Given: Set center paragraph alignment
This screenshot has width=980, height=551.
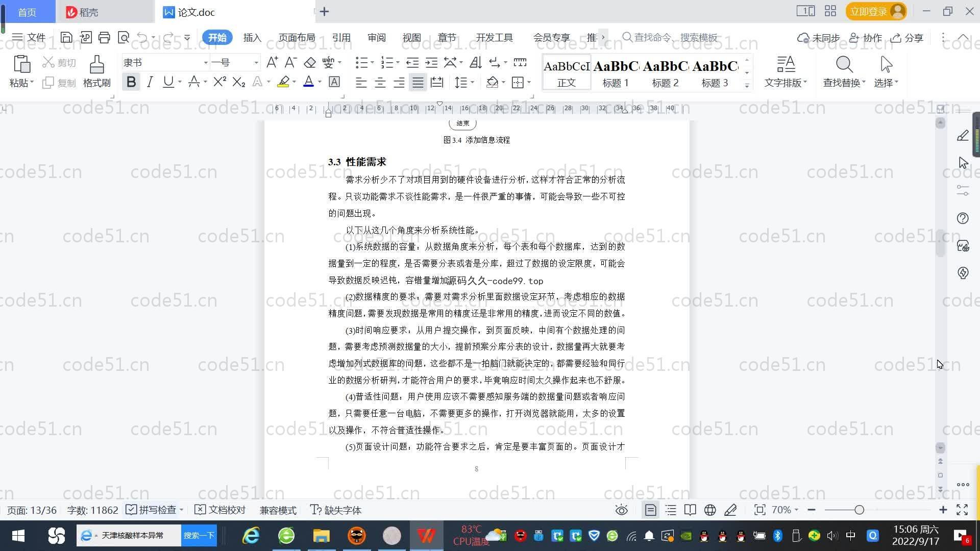Looking at the screenshot, I should (380, 82).
